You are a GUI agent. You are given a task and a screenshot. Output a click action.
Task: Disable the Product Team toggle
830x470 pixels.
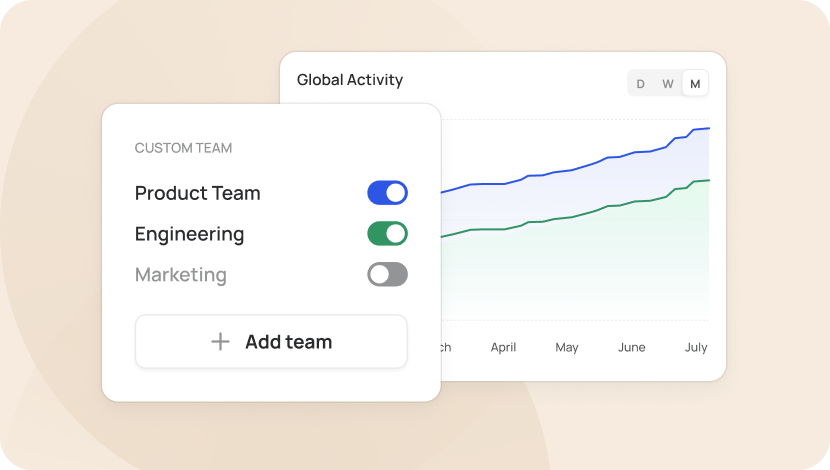[387, 193]
